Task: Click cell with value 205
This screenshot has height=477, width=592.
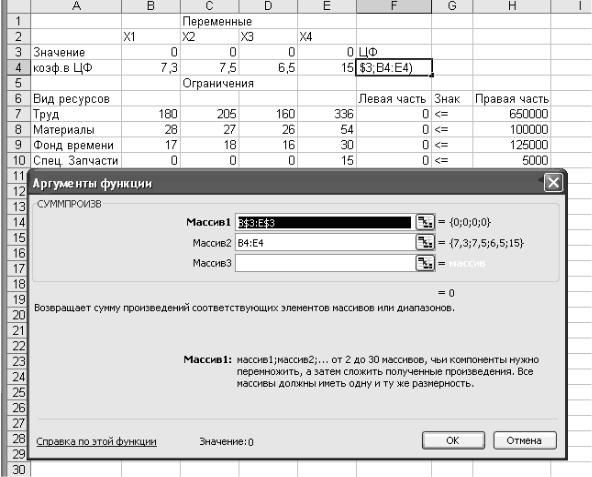Action: point(210,114)
